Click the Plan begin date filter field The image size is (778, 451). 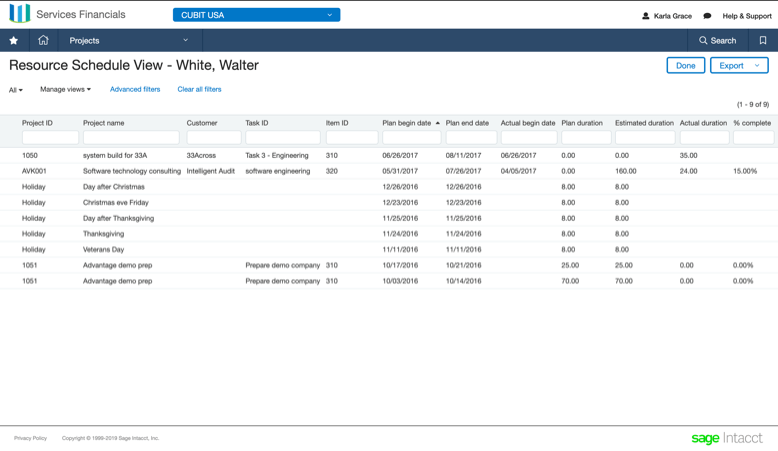(411, 137)
